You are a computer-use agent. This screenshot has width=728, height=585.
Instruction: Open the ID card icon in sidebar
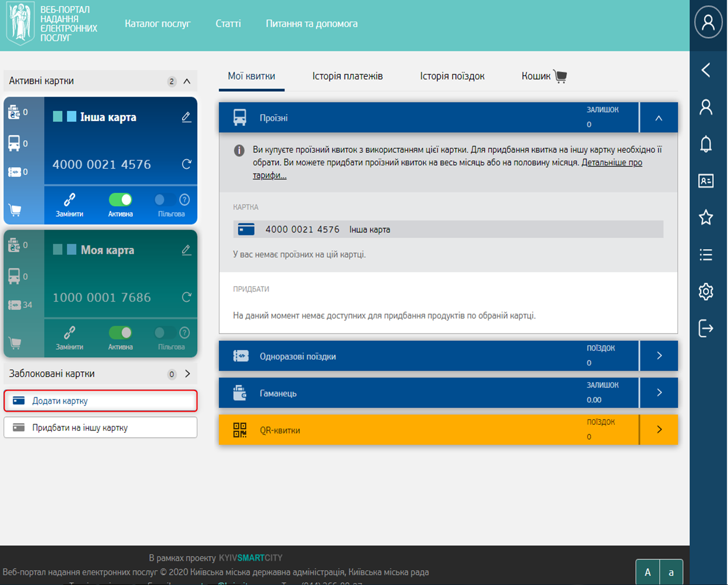click(x=706, y=181)
